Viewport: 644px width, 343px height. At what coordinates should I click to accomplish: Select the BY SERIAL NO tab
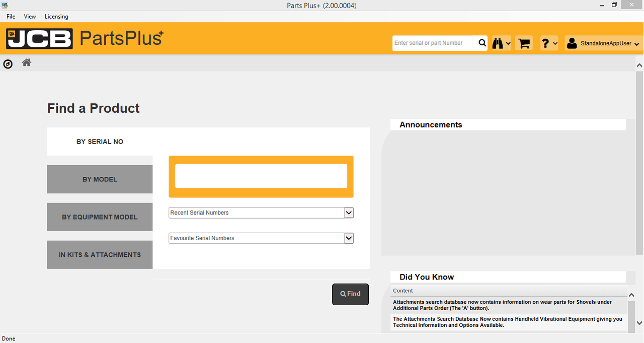[100, 142]
